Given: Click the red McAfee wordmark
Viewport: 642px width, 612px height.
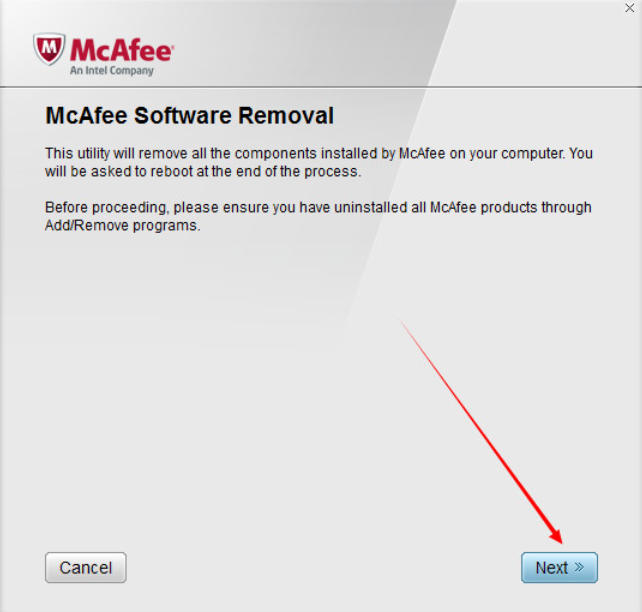Looking at the screenshot, I should (x=122, y=50).
